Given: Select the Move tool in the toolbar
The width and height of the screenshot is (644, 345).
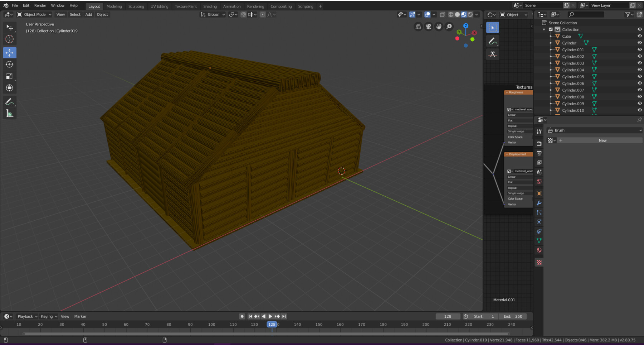Looking at the screenshot, I should (x=10, y=53).
